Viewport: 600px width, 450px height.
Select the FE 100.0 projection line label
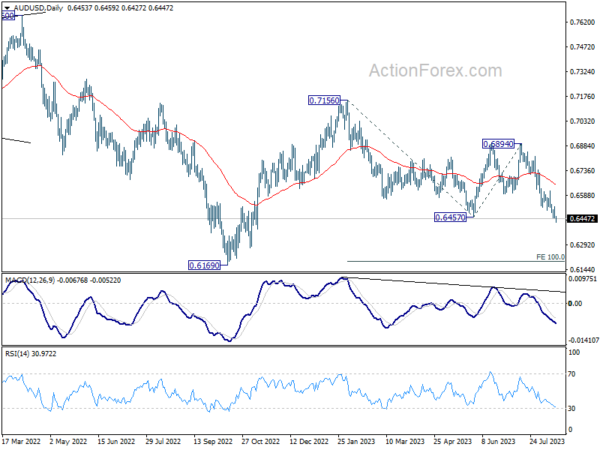550,257
